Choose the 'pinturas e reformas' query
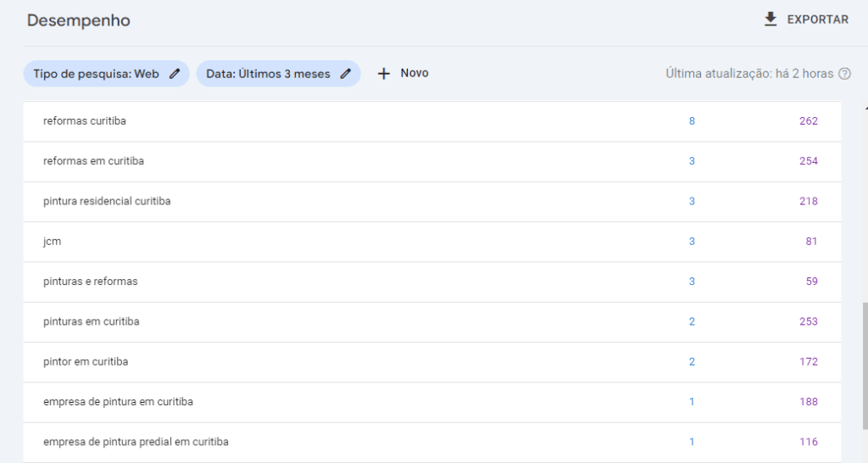 click(90, 282)
